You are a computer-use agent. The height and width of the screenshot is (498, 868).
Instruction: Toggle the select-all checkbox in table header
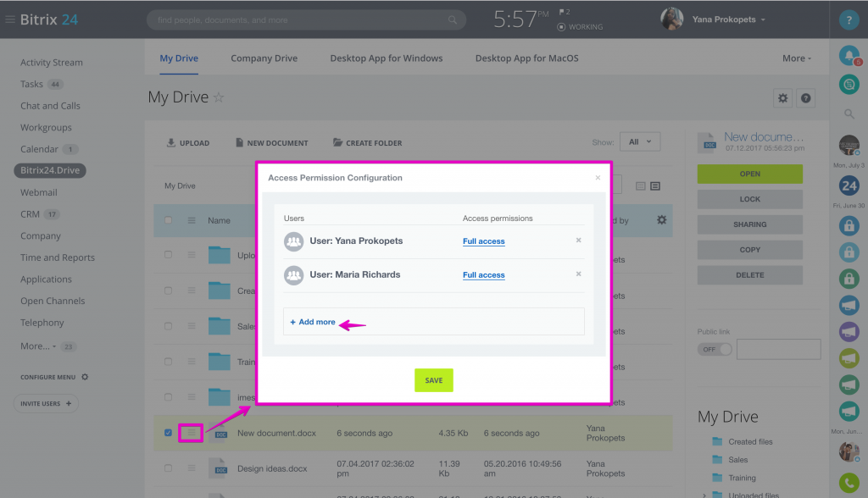pos(169,220)
